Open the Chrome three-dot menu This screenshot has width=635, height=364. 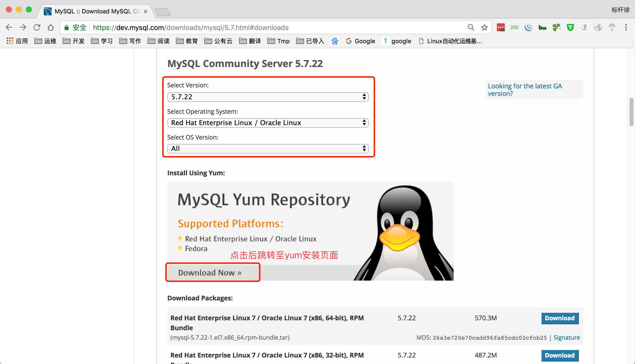tap(626, 27)
